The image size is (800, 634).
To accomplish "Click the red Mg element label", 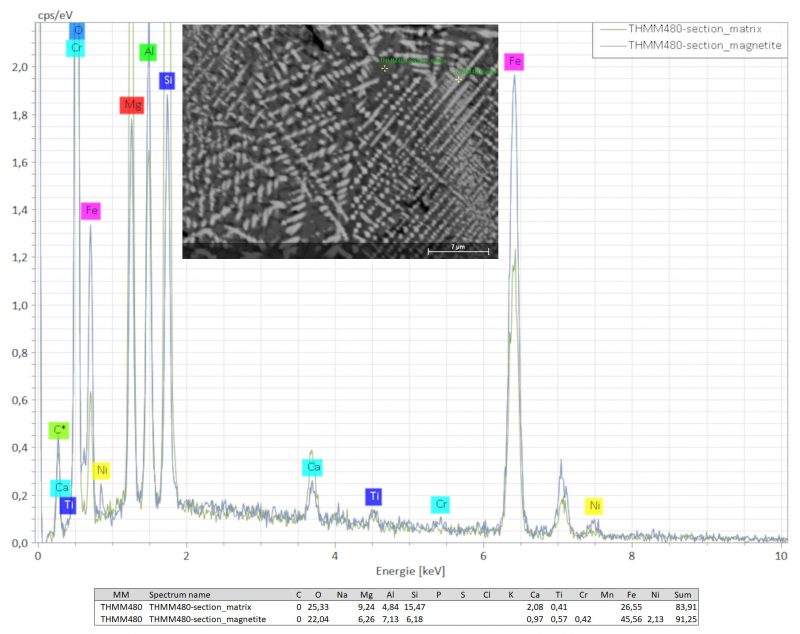I will pyautogui.click(x=132, y=105).
